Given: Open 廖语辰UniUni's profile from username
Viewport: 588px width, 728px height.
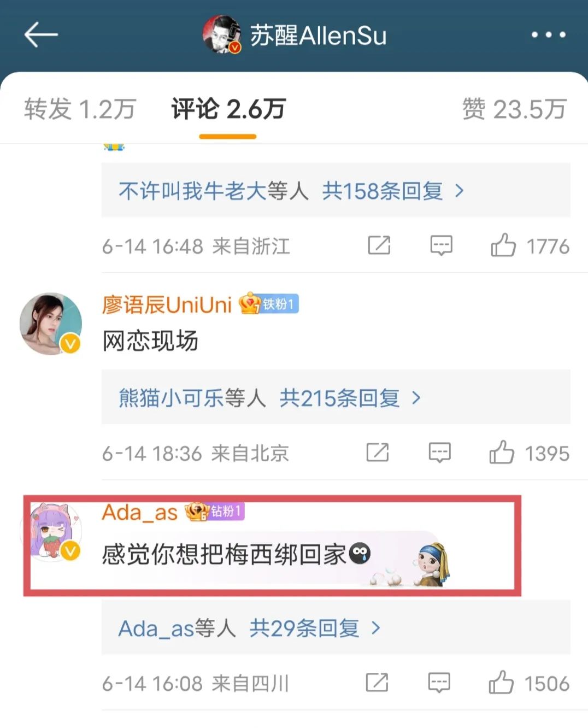Looking at the screenshot, I should (x=167, y=304).
